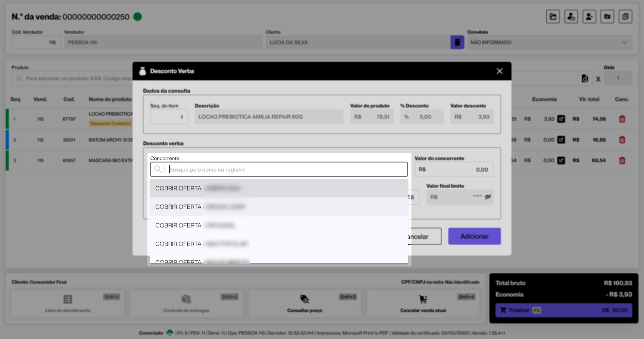Image resolution: width=644 pixels, height=339 pixels.
Task: Toggle visibility of Valor final limite
Action: [488, 197]
